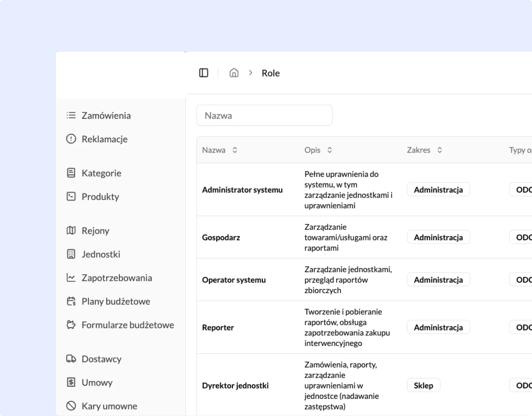Image resolution: width=532 pixels, height=416 pixels.
Task: Select Jednostki in the sidebar
Action: click(x=101, y=254)
